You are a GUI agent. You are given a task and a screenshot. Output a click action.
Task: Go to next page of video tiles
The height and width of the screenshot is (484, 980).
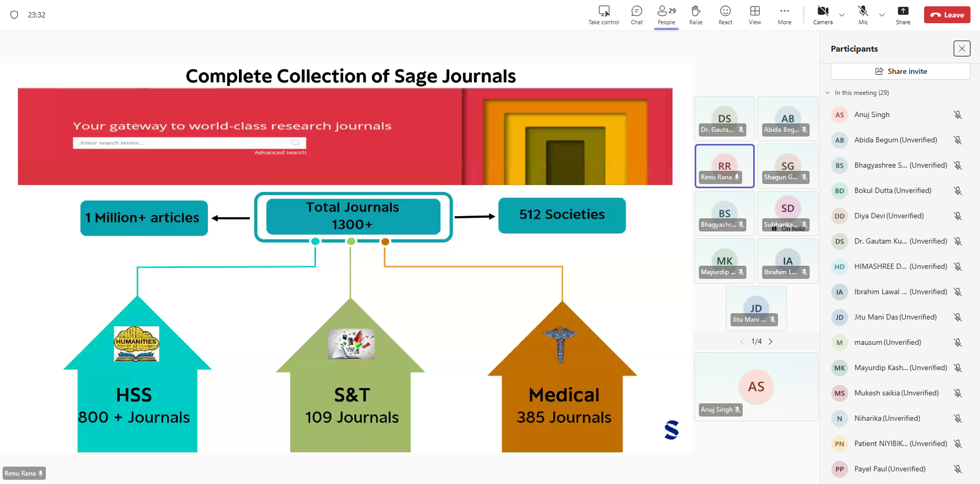(x=771, y=342)
